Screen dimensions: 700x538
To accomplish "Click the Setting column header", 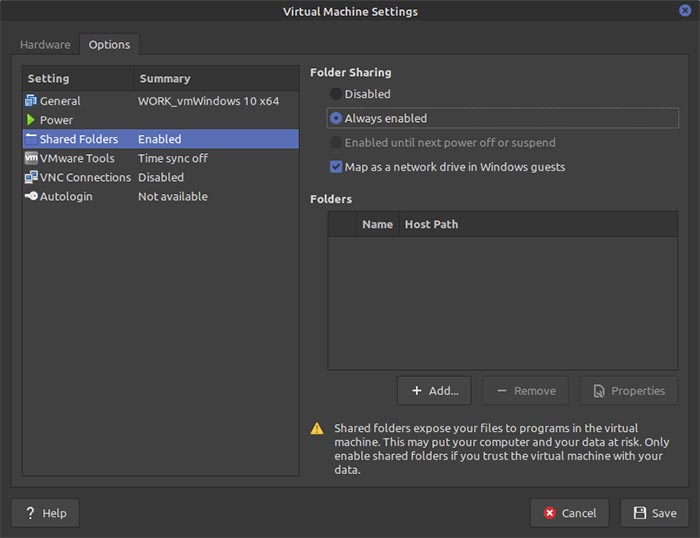I will (x=78, y=79).
